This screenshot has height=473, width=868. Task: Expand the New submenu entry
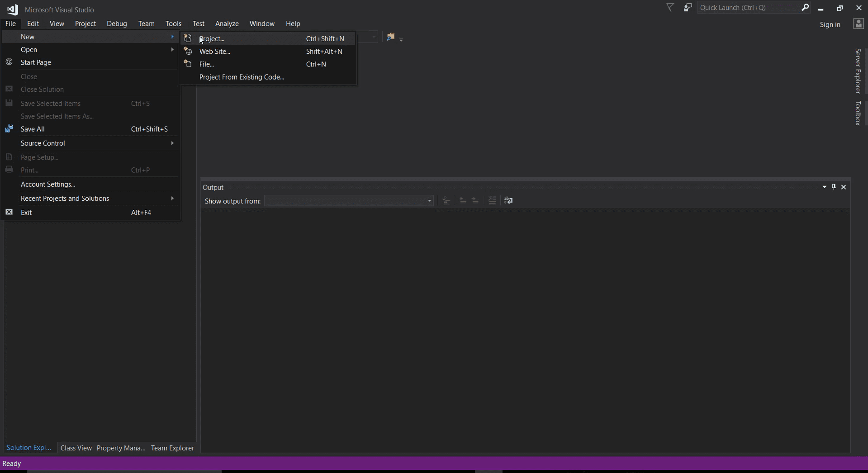[90, 37]
